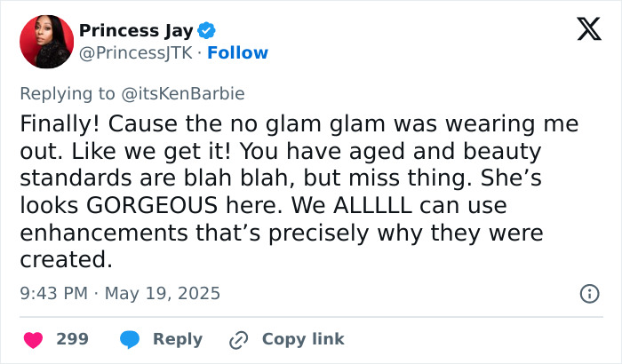Screen dimensions: 622x364
Task: Click the blue reply bubble icon
Action: pos(130,339)
